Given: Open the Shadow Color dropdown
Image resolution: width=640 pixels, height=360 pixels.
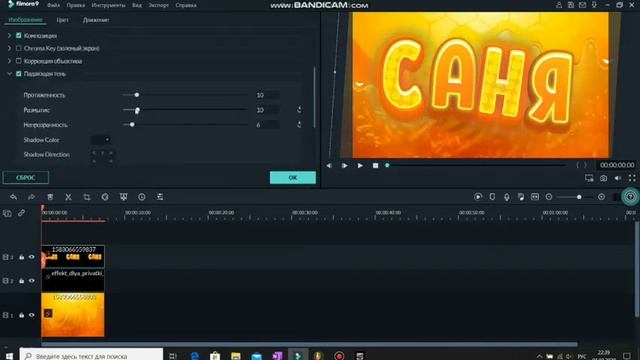Looking at the screenshot, I should click(100, 140).
